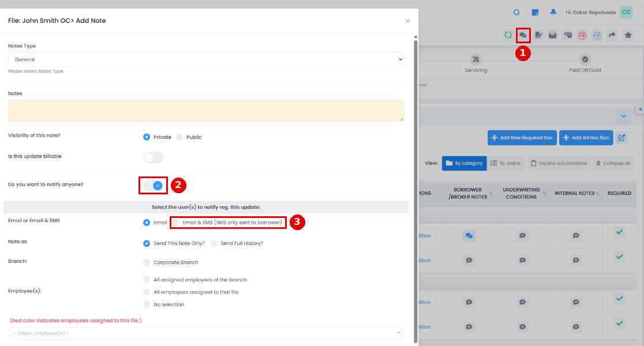Open the blue chat icon in Borrower/Broker Notes
This screenshot has width=644, height=346.
469,236
